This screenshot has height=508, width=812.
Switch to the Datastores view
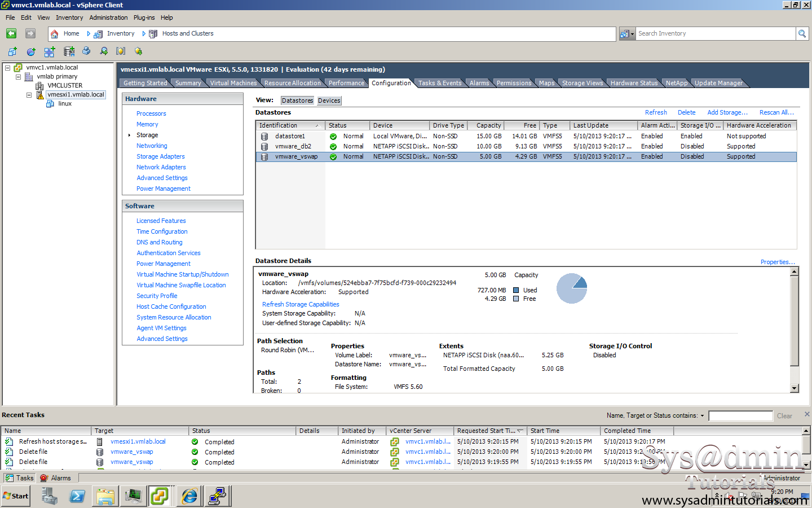[x=297, y=100]
